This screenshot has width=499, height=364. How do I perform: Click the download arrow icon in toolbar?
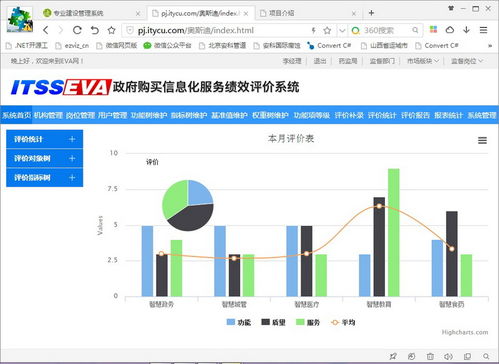tap(467, 30)
